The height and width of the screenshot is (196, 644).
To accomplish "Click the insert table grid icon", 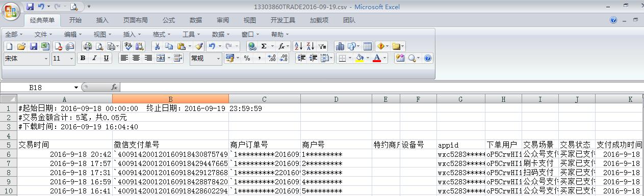I will click(x=368, y=46).
